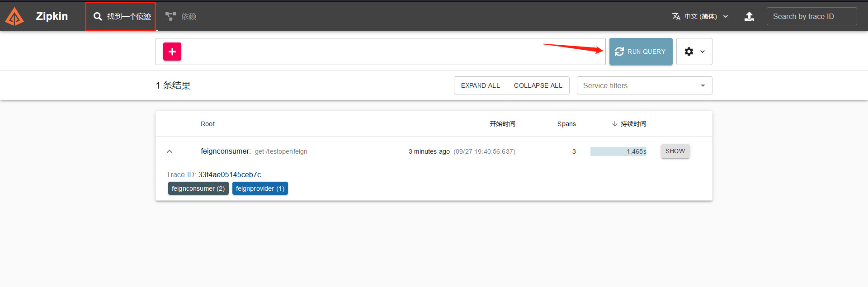Click the feignprovider (1) service badge

click(x=260, y=188)
